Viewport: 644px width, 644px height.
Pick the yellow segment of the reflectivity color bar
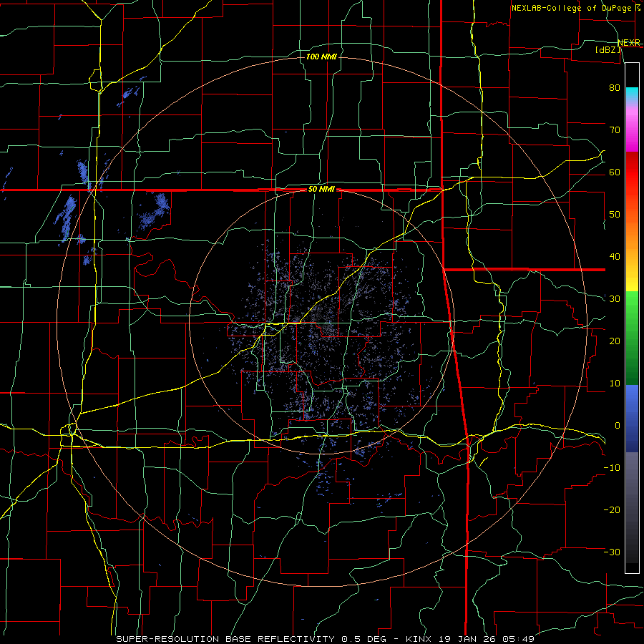click(x=632, y=279)
